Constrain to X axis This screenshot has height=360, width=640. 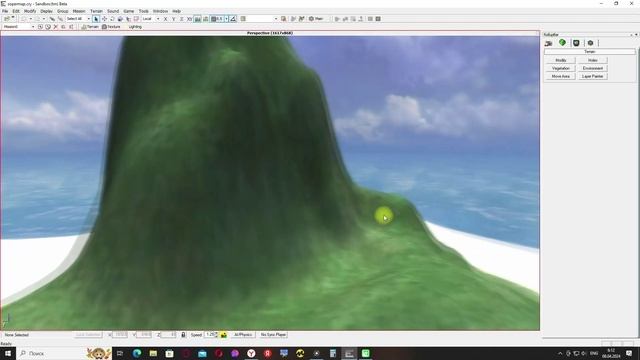coord(165,19)
